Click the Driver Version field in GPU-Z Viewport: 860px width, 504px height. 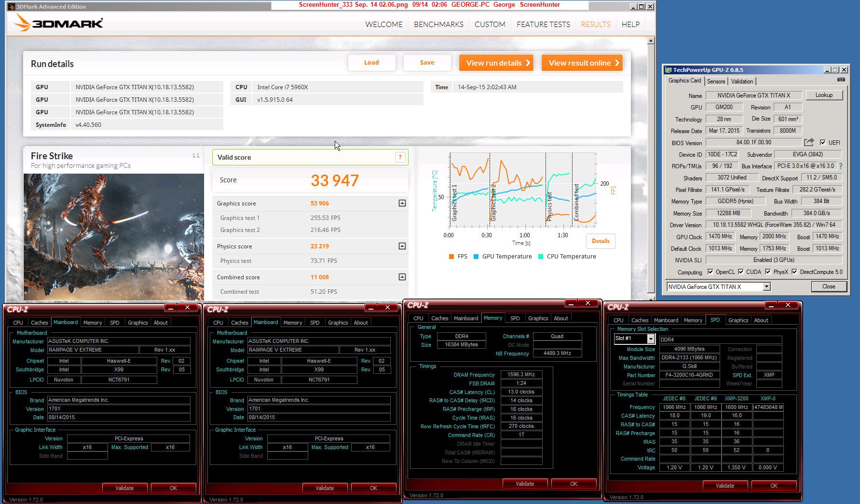(774, 225)
